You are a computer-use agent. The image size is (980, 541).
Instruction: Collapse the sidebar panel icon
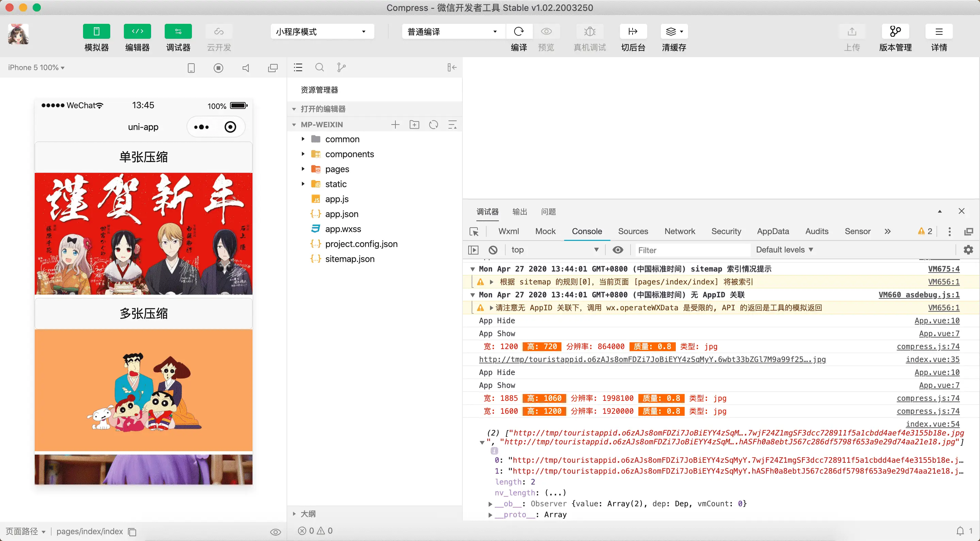[x=452, y=67]
